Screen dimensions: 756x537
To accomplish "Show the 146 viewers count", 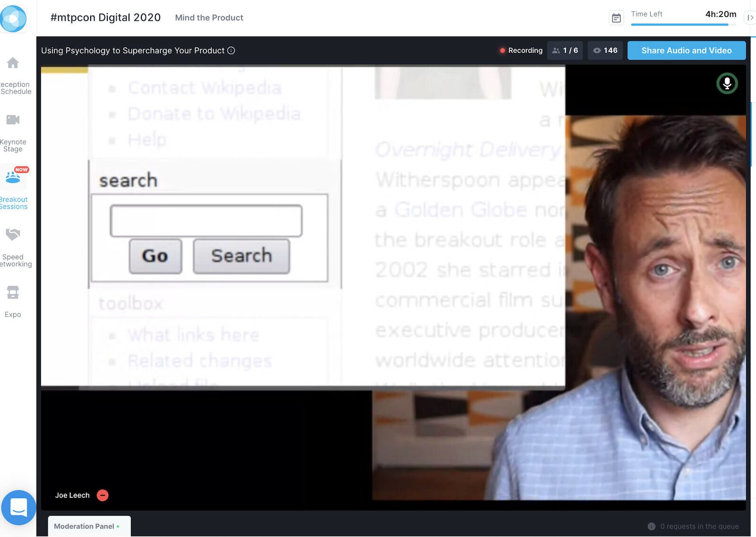I will coord(605,51).
